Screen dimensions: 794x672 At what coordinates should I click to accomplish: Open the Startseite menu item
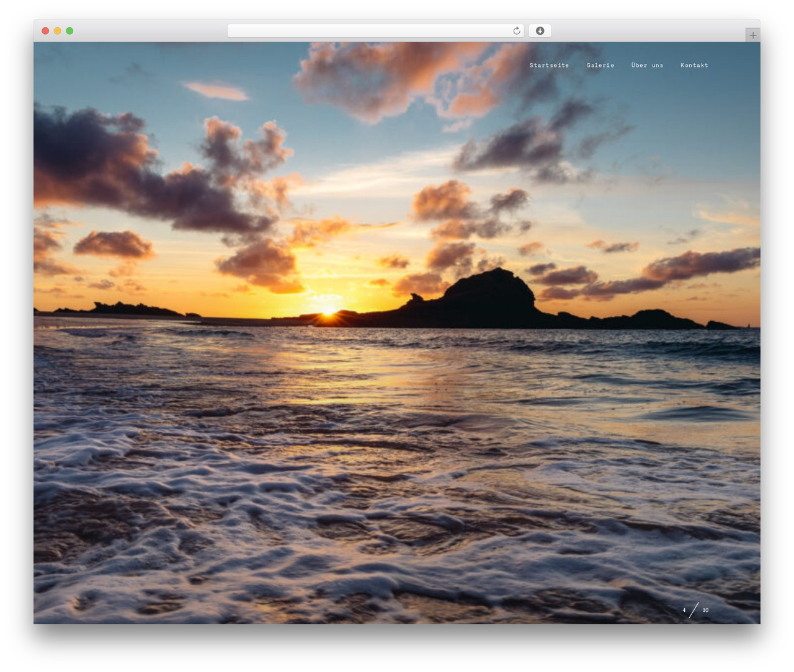549,65
